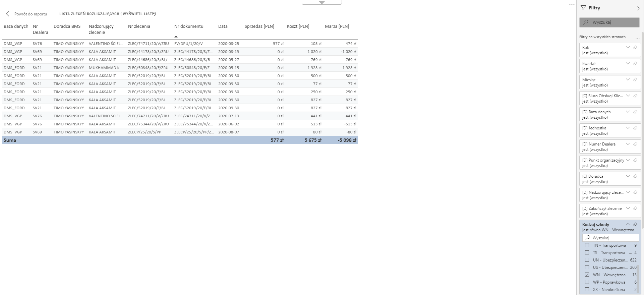This screenshot has width=644, height=295.
Task: Open ellipsis menu for Filtry na wszystkich stronach
Action: 637,37
